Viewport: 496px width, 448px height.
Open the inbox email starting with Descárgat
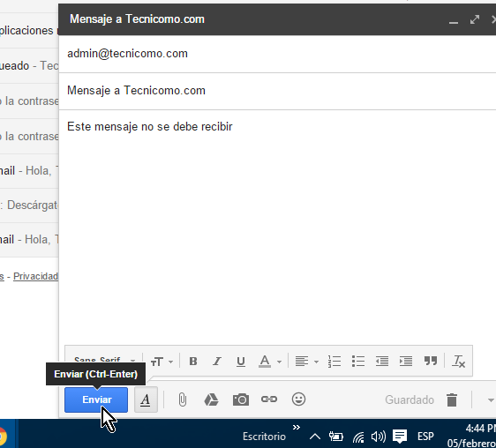point(29,205)
